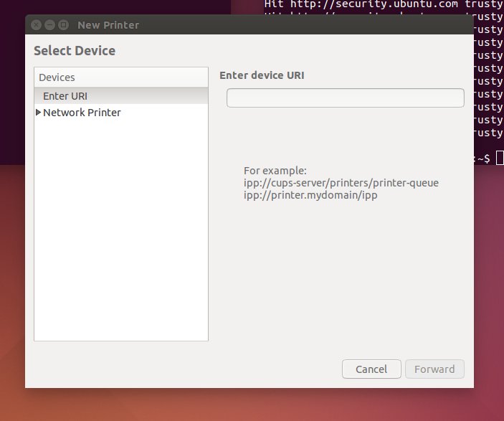Click the For example label text

pos(275,171)
